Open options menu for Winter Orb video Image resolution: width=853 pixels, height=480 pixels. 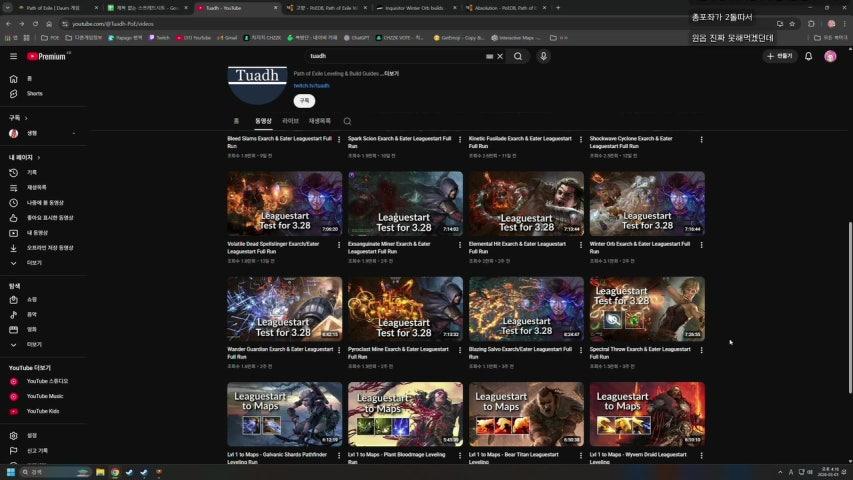pos(701,245)
